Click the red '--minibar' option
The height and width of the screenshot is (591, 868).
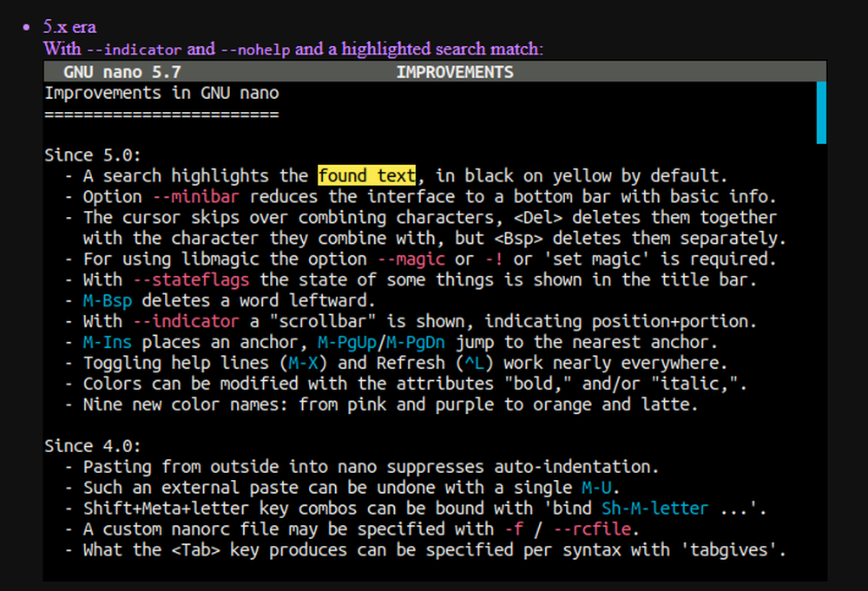click(x=196, y=196)
